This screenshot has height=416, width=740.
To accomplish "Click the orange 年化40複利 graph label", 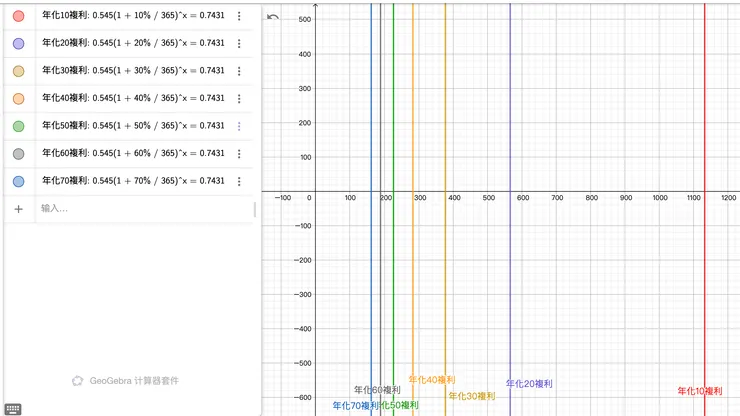I will pyautogui.click(x=432, y=380).
